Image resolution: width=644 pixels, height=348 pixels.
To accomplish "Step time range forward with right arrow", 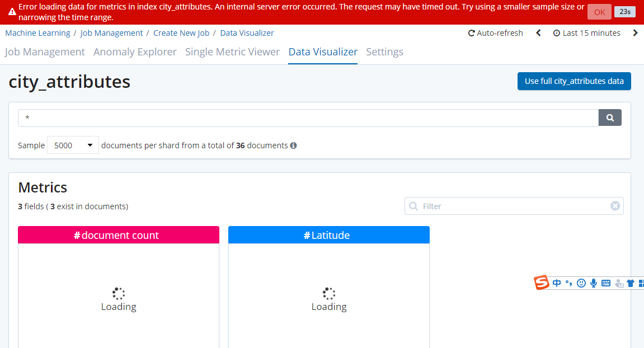I will click(635, 33).
